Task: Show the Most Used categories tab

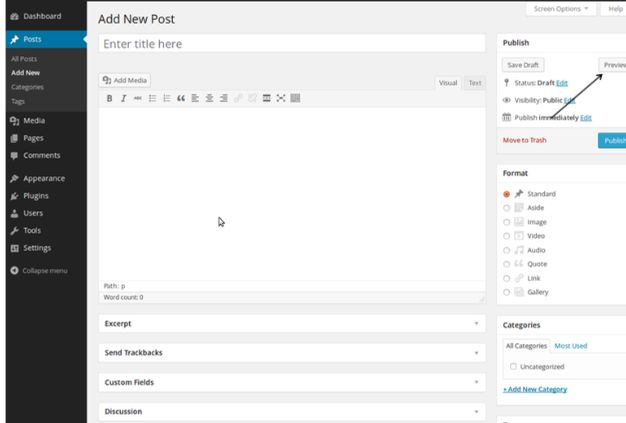Action: 571,346
